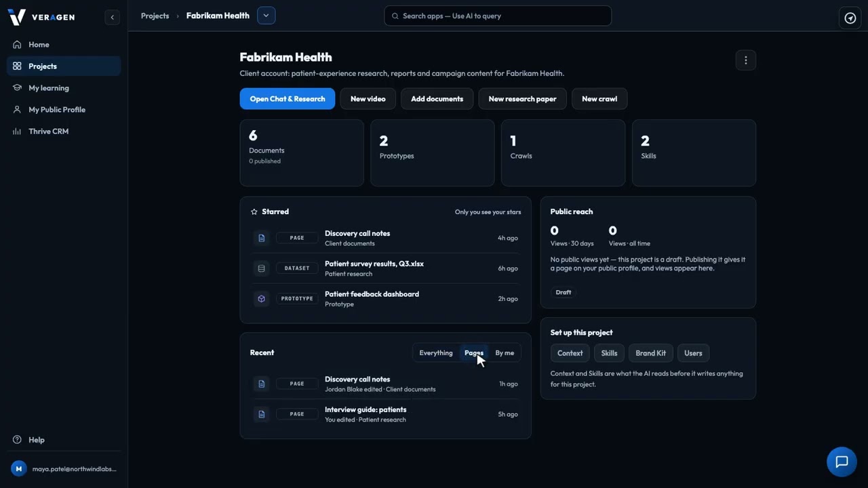Image resolution: width=868 pixels, height=488 pixels.
Task: Open the My learning graduation cap icon
Action: 18,88
